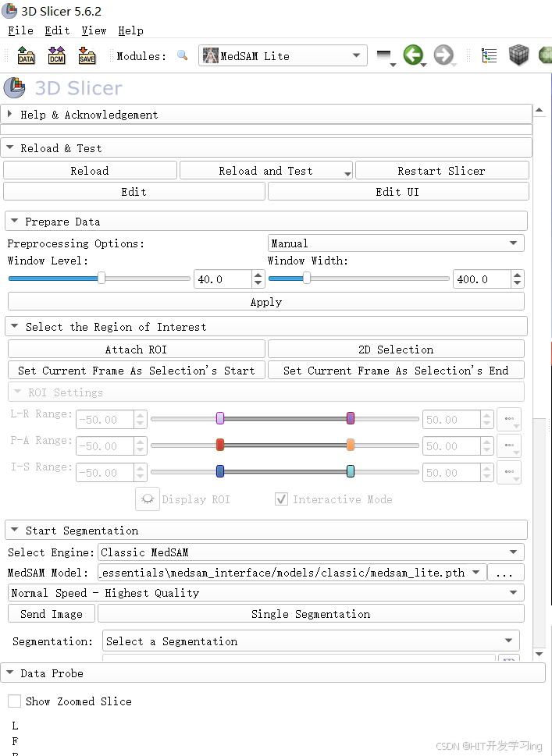Increase Window Level with spinbox up arrow
This screenshot has width=552, height=756.
[258, 275]
